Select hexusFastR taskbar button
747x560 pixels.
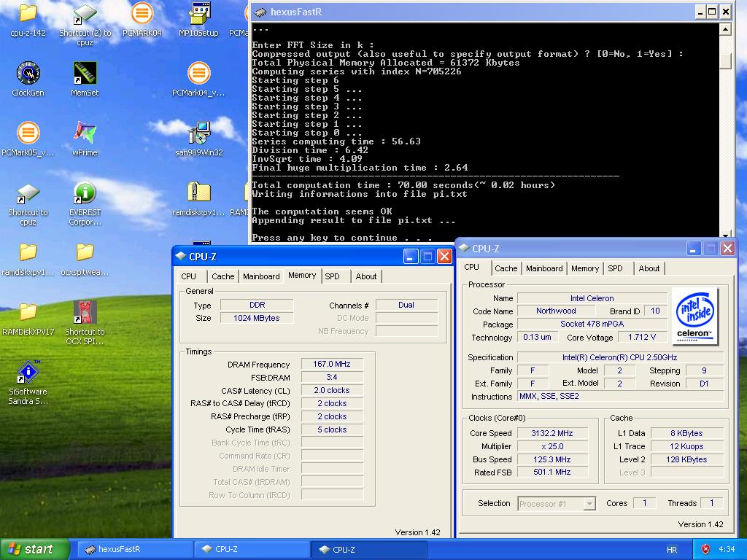pos(134,549)
